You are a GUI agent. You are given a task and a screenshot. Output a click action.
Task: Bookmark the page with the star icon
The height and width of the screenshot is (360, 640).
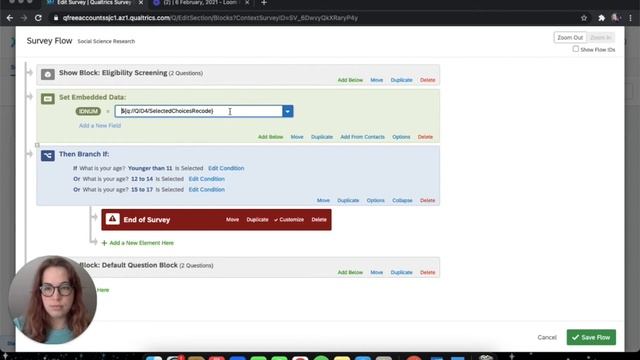pyautogui.click(x=584, y=18)
